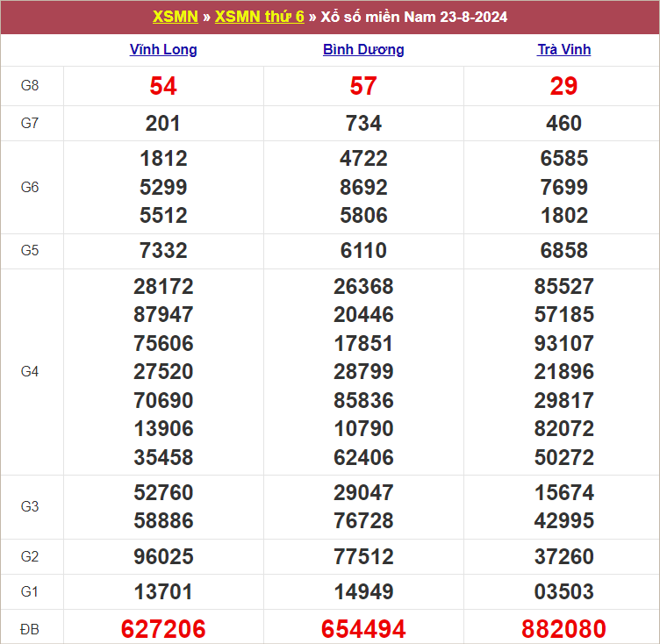Select the G4 value 29817
The height and width of the screenshot is (644, 660).
click(x=564, y=400)
